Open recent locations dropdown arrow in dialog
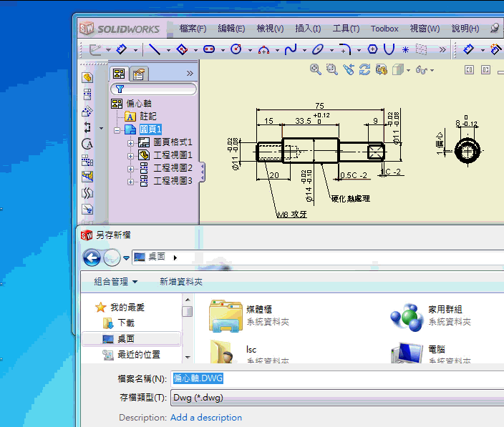Image resolution: width=504 pixels, height=427 pixels. click(126, 257)
